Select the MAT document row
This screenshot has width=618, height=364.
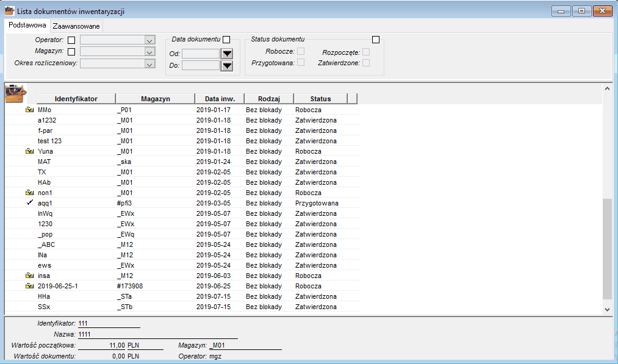tap(182, 162)
